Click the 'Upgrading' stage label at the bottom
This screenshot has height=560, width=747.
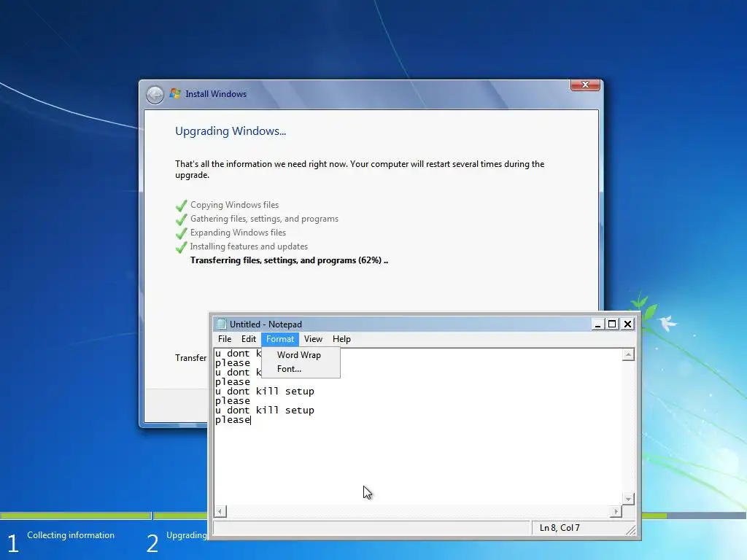(187, 535)
